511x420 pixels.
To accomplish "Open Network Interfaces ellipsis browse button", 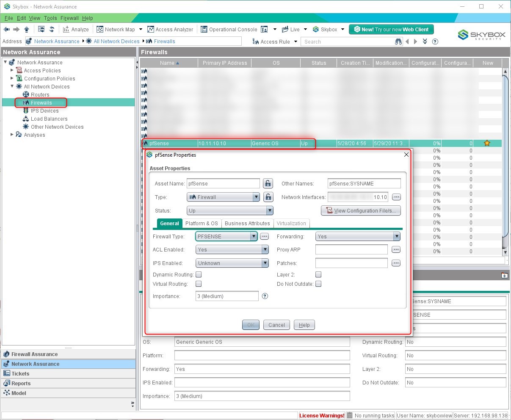I will click(x=396, y=197).
